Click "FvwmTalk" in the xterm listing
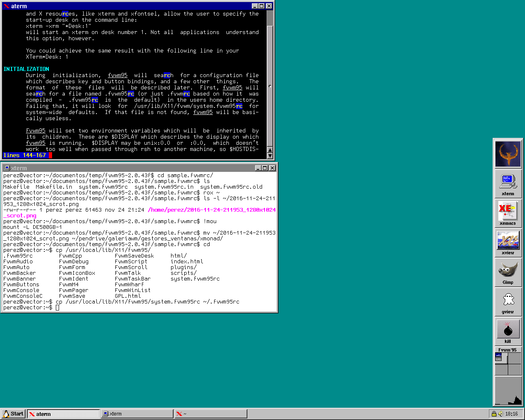This screenshot has height=420, width=525. click(128, 273)
